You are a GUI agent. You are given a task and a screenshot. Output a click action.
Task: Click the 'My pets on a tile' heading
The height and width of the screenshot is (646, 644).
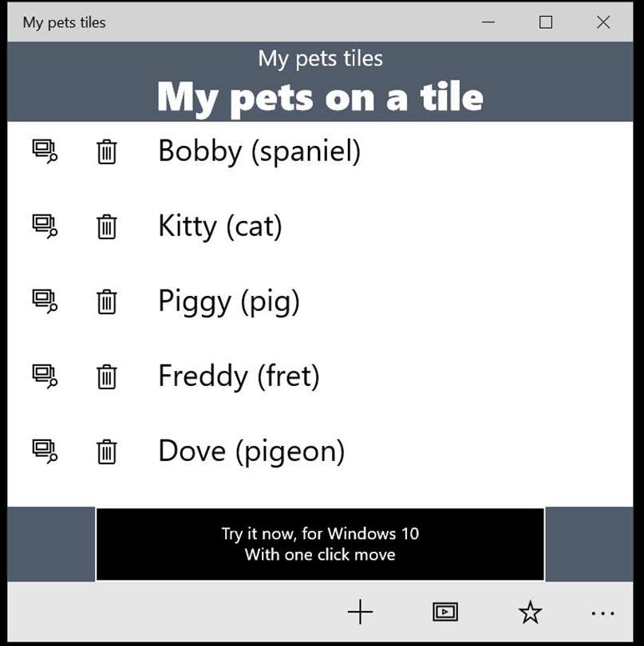coord(320,97)
